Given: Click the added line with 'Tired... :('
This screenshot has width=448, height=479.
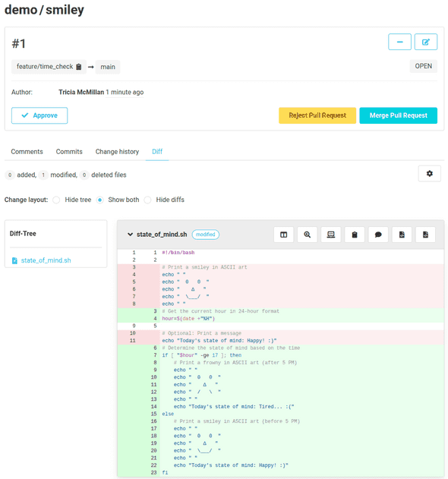Looking at the screenshot, I should (x=280, y=407).
